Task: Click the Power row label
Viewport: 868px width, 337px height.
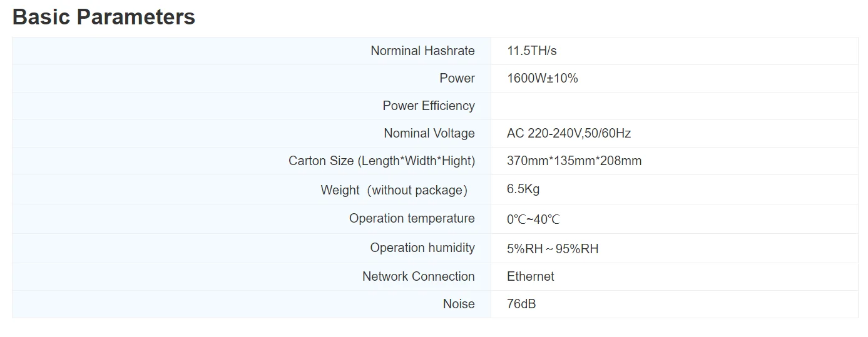Action: pyautogui.click(x=457, y=78)
